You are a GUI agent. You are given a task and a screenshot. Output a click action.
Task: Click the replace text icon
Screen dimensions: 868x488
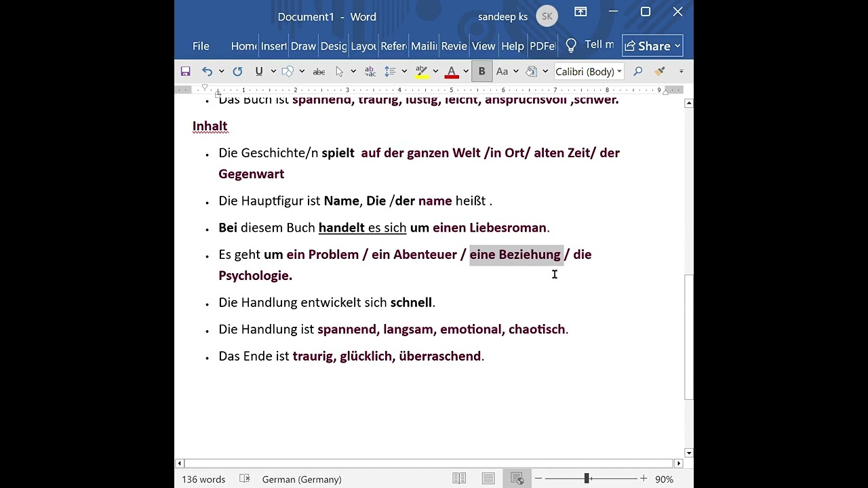tap(370, 71)
